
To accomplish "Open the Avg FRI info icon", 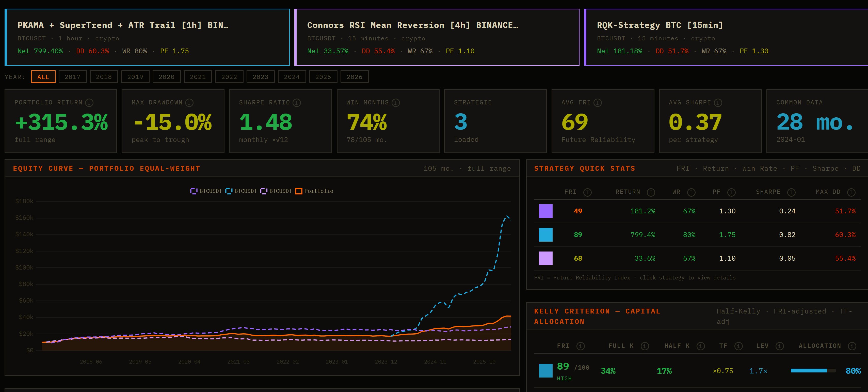I will (598, 102).
